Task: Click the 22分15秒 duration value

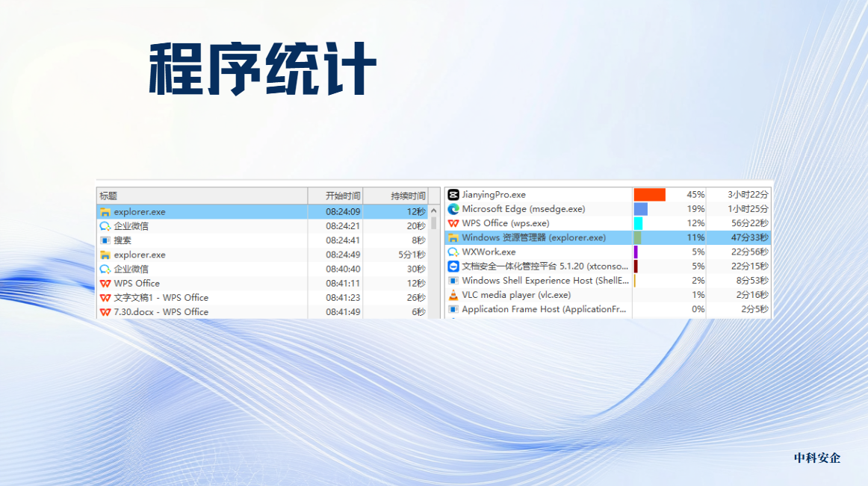Action: tap(750, 267)
